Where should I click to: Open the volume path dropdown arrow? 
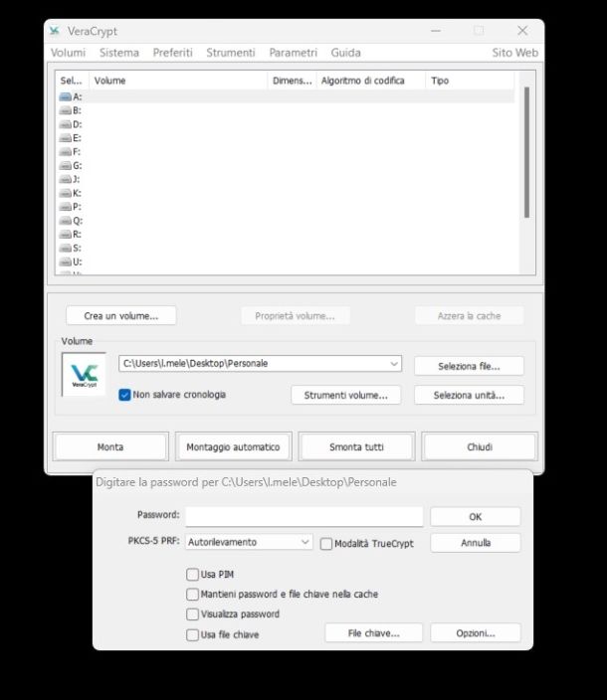click(x=394, y=364)
